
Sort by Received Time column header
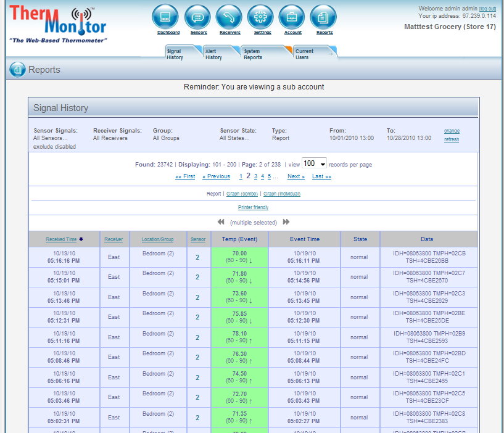point(61,239)
